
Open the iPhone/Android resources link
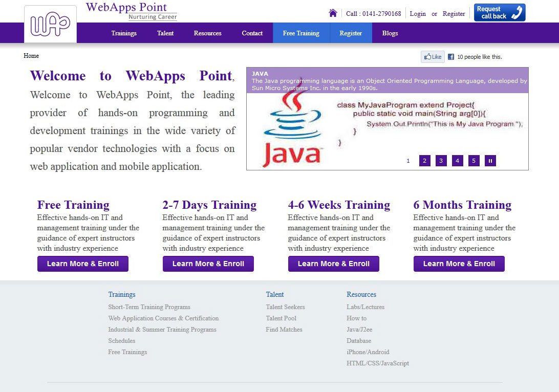(368, 352)
